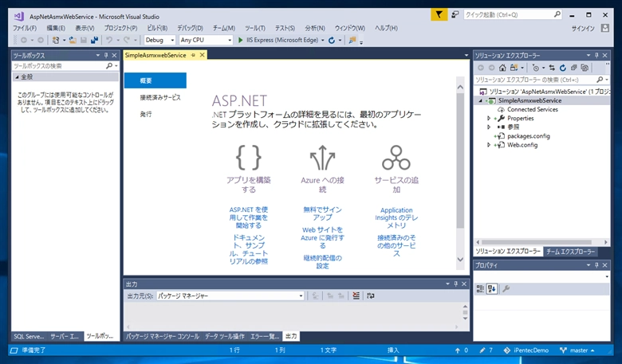Image resolution: width=622 pixels, height=364 pixels.
Task: Switch to データ ツール操作 tab
Action: 225,336
